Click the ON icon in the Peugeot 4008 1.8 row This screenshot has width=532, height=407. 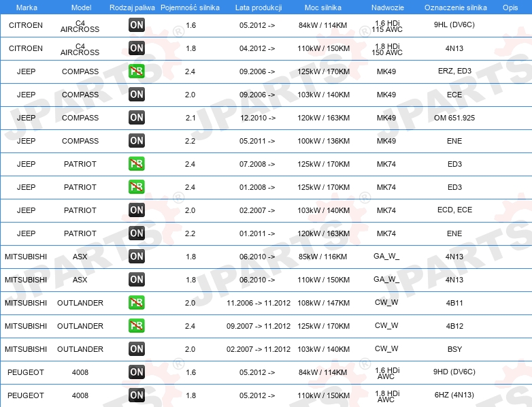coord(137,395)
